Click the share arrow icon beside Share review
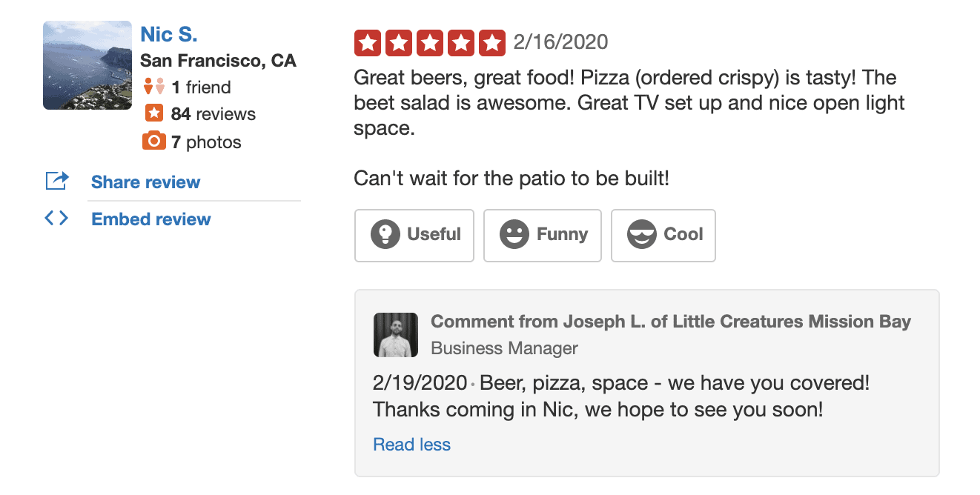980x495 pixels. tap(56, 181)
